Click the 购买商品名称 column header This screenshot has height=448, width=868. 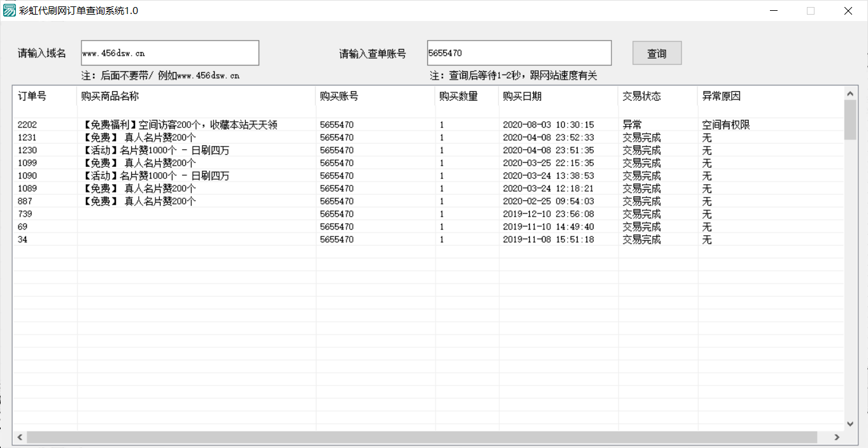115,96
